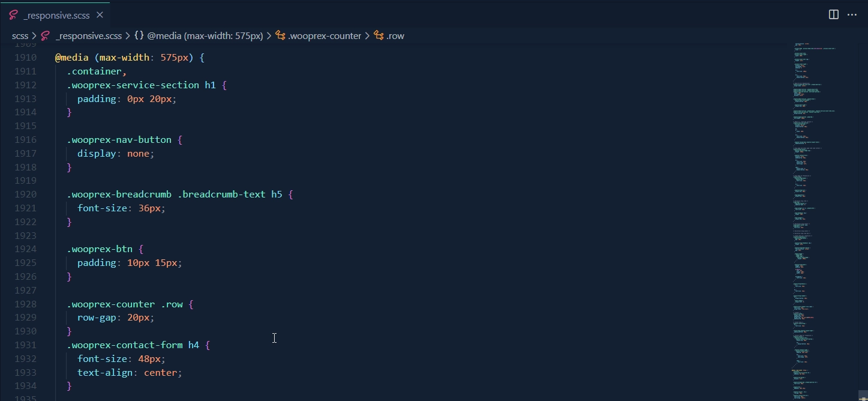This screenshot has width=868, height=401.
Task: Click the symbol icon before .row breadcrumb
Action: (379, 36)
